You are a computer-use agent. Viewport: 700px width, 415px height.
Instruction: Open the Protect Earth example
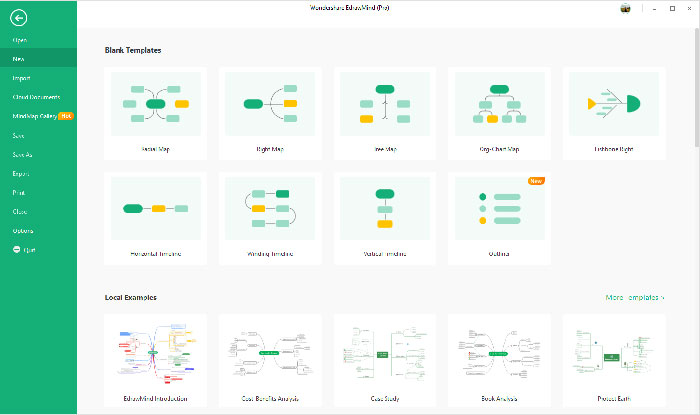tap(614, 361)
